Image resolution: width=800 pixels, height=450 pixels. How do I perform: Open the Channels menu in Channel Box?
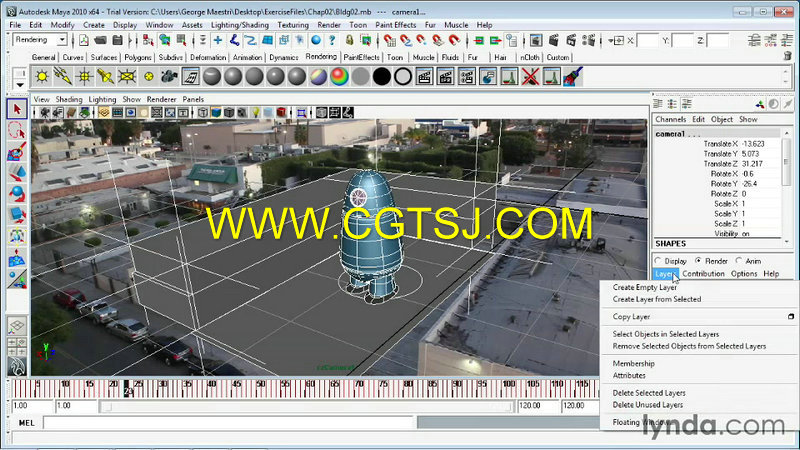(x=670, y=119)
